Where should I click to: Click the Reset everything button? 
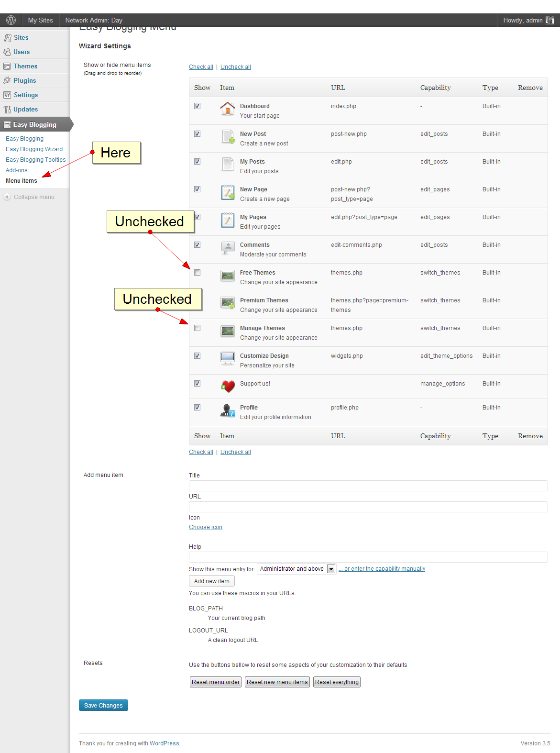tap(337, 682)
